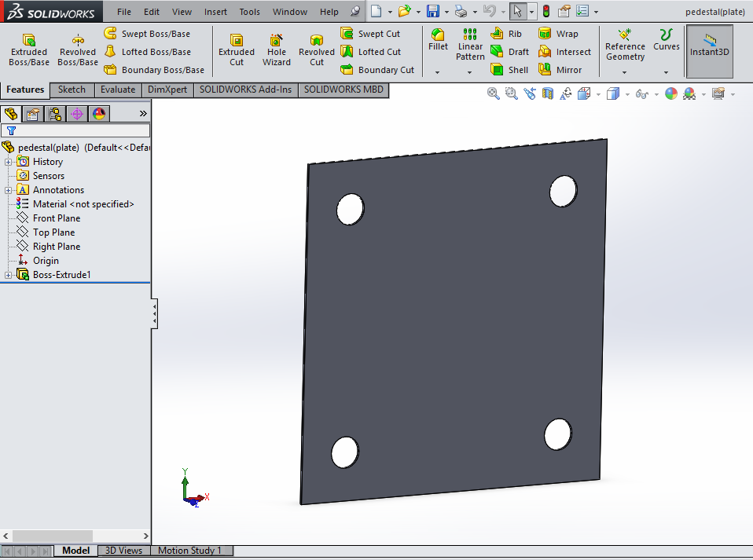Click feature tree filter field
Screen dimensions: 753x560
click(x=75, y=130)
